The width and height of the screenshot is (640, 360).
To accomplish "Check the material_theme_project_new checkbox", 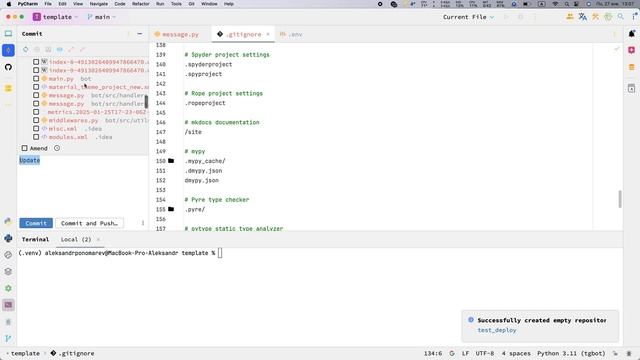I will pyautogui.click(x=36, y=87).
